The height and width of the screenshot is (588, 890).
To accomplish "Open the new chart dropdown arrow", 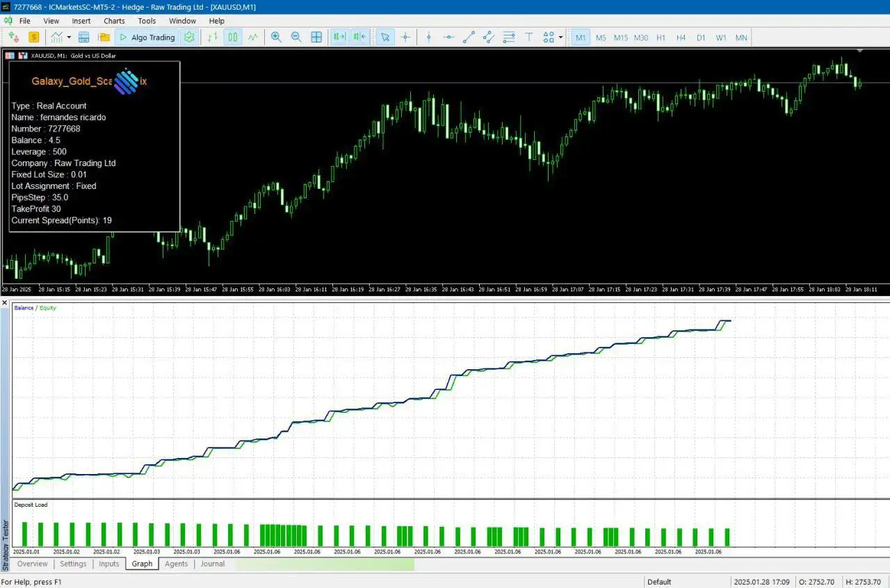I will pyautogui.click(x=69, y=38).
